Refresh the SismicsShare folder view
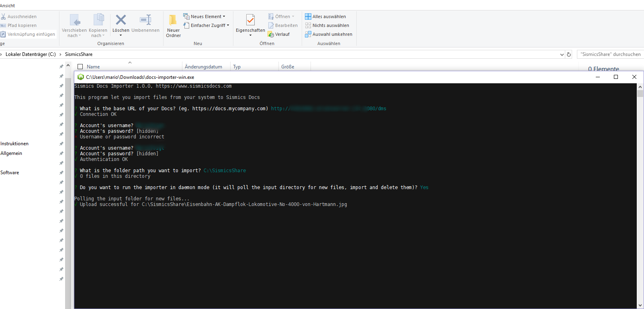The height and width of the screenshot is (309, 644). click(x=569, y=54)
